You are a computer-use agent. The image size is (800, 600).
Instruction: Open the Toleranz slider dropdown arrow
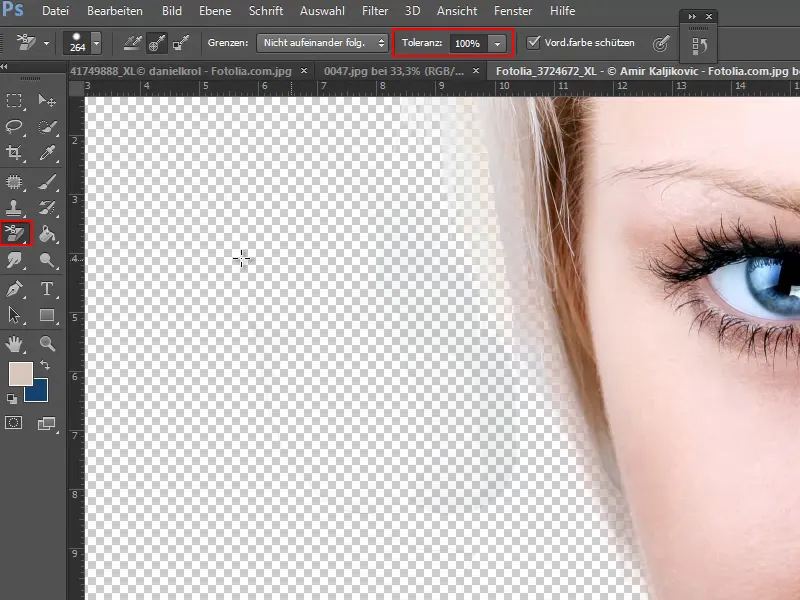497,44
